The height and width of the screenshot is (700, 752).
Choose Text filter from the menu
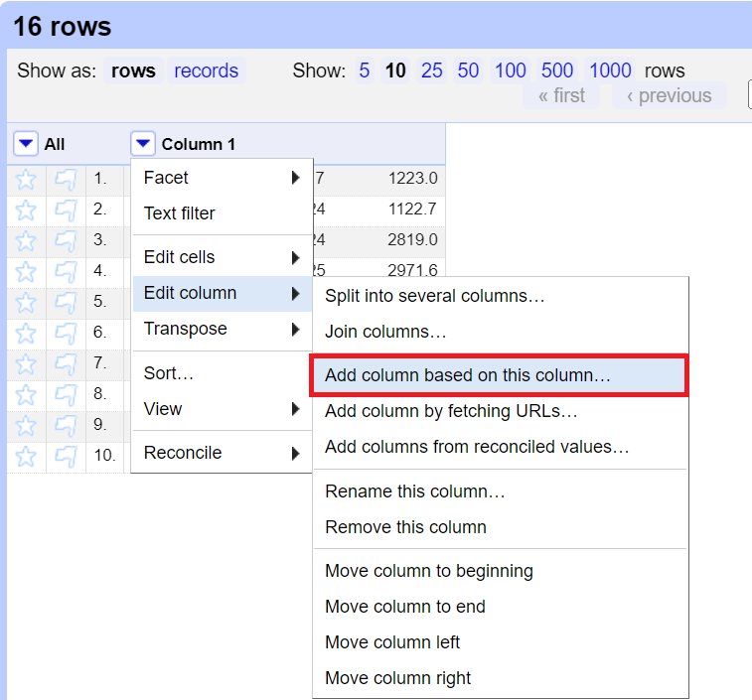pyautogui.click(x=223, y=213)
